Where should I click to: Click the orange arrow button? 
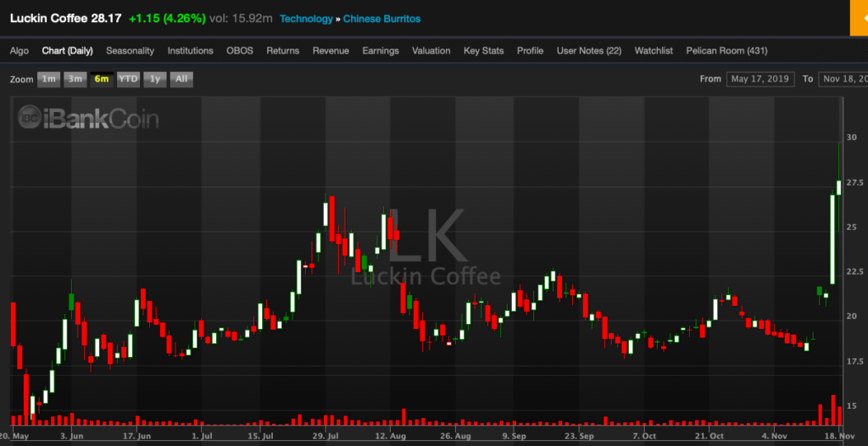tap(860, 18)
